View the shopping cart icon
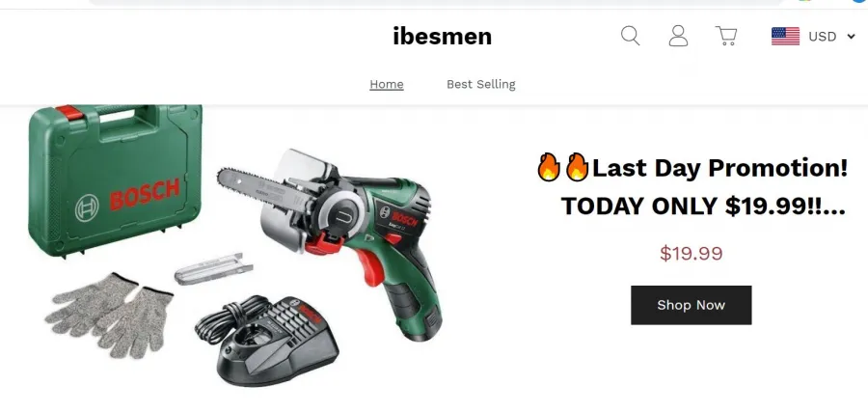The height and width of the screenshot is (413, 868). [x=726, y=36]
